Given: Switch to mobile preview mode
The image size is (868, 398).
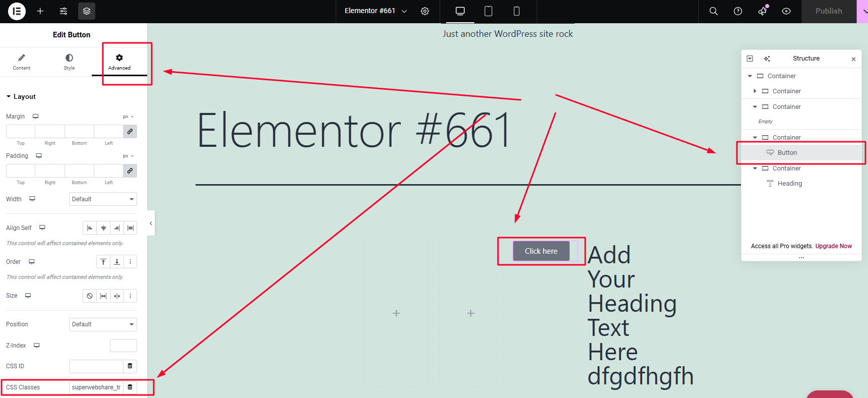Looking at the screenshot, I should tap(517, 11).
